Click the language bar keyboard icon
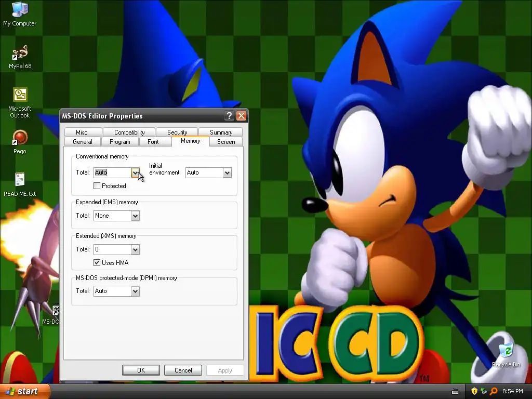Viewport: 532px width, 399px height. point(455,392)
